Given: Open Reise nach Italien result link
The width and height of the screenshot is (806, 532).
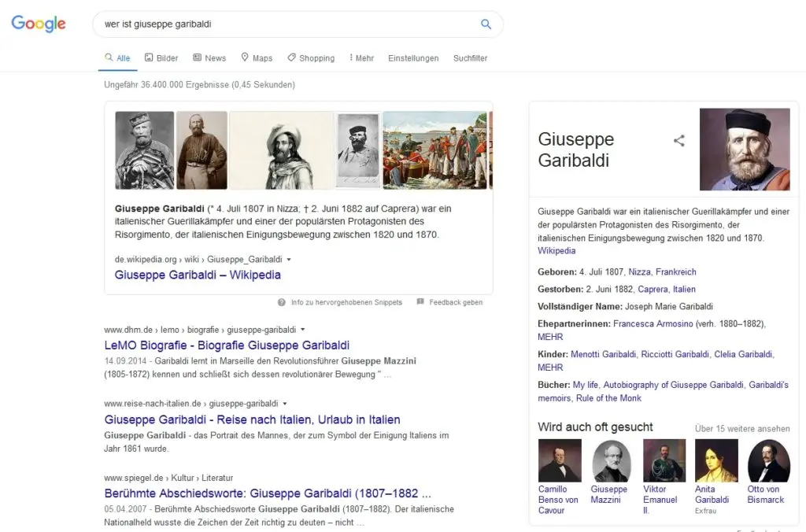Looking at the screenshot, I should pos(252,419).
